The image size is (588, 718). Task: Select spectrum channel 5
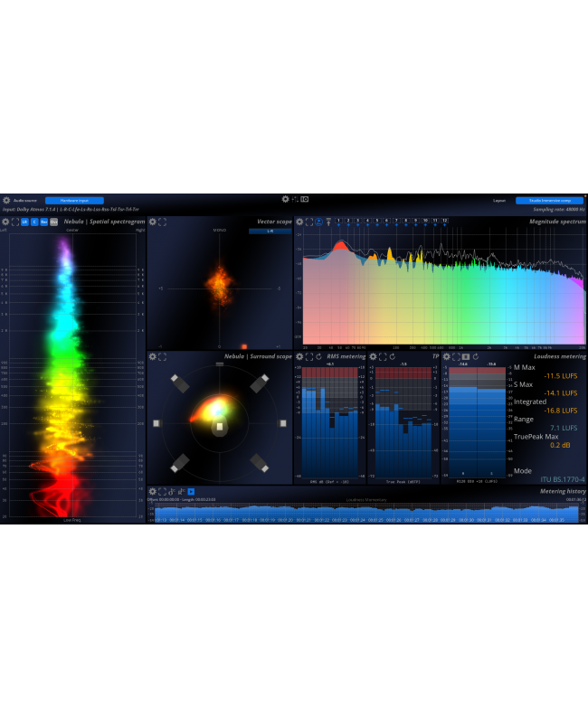point(377,221)
